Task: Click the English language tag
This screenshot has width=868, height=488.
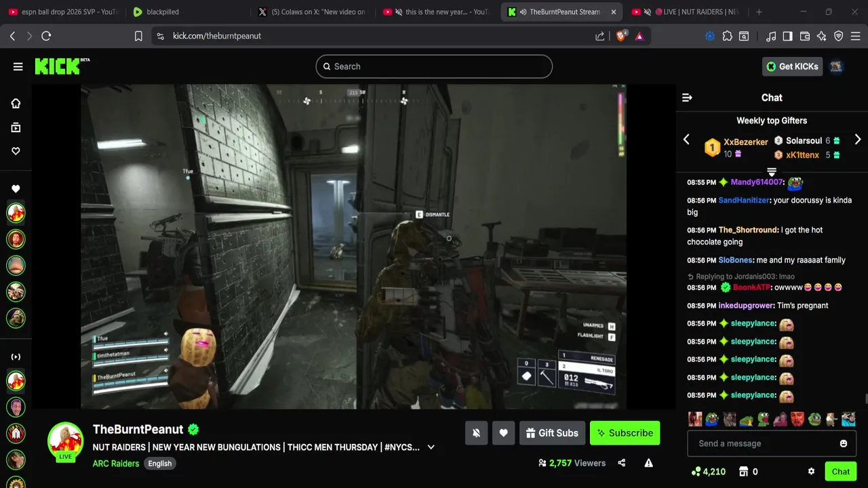Action: pos(160,464)
